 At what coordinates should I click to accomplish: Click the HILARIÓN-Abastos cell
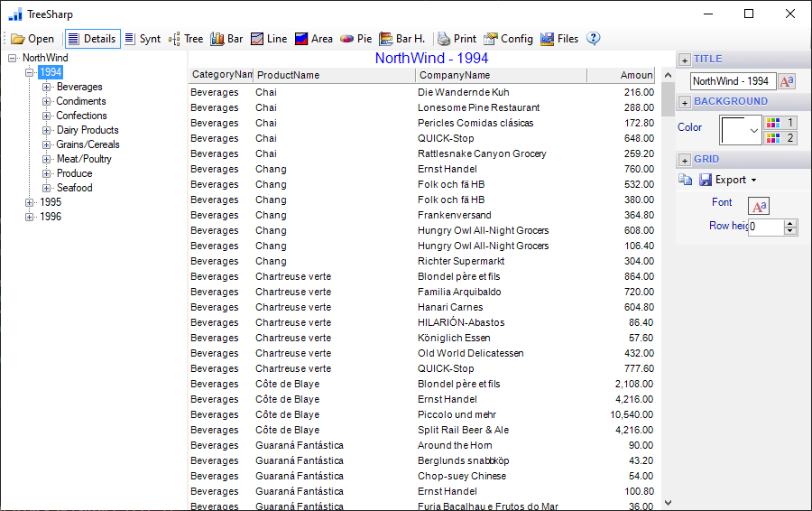point(461,322)
